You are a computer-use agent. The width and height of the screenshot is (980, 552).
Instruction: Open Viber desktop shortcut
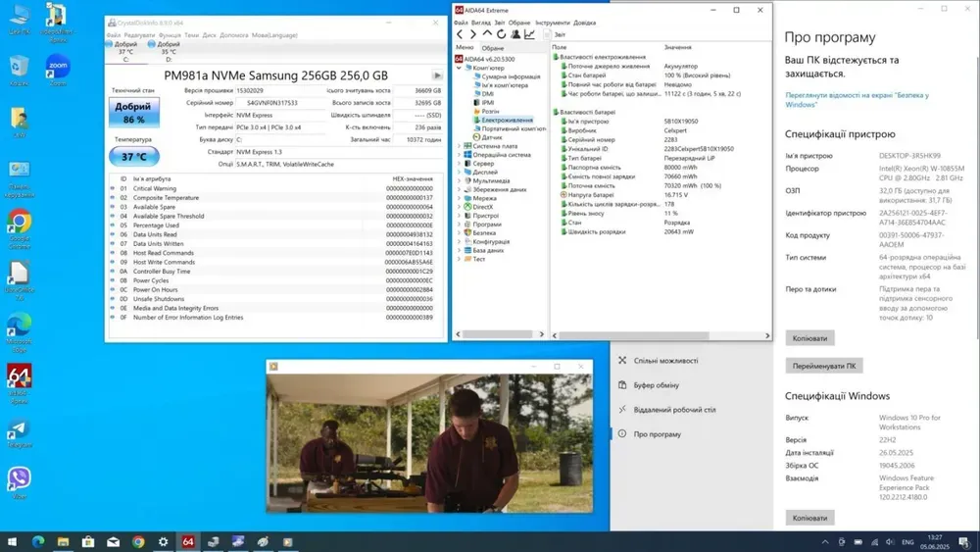tap(19, 480)
